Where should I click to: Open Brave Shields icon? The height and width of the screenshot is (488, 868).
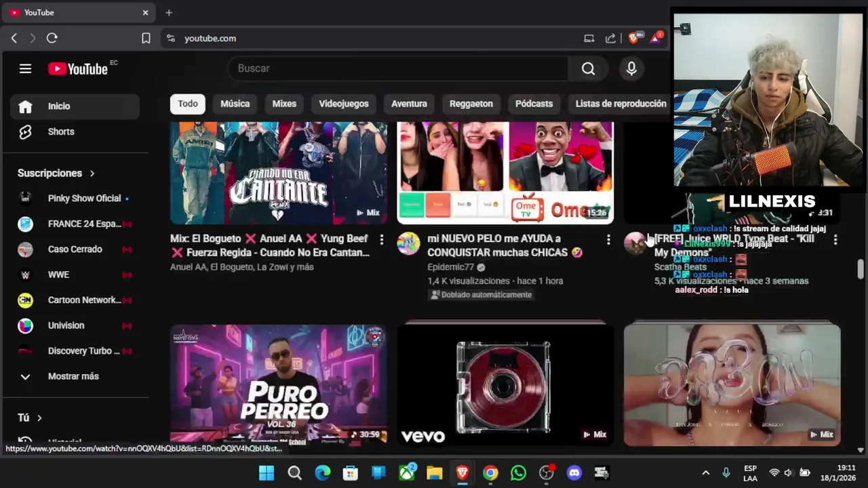point(633,38)
